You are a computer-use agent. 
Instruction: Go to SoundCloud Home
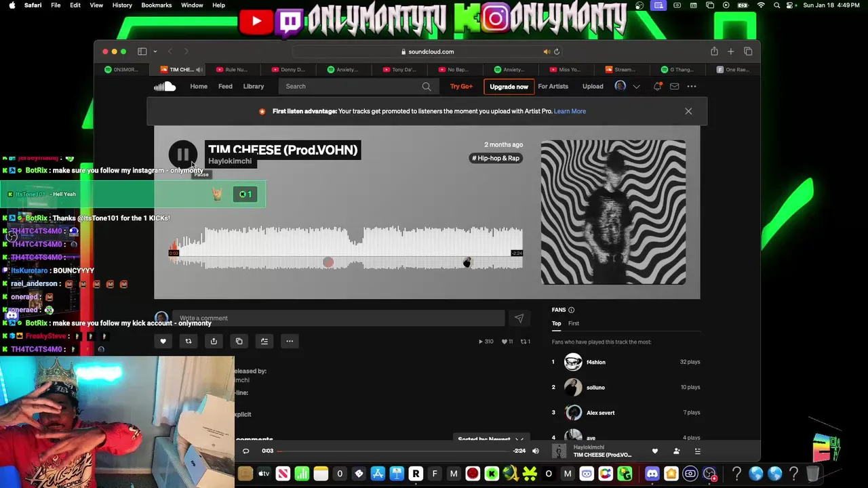click(199, 86)
